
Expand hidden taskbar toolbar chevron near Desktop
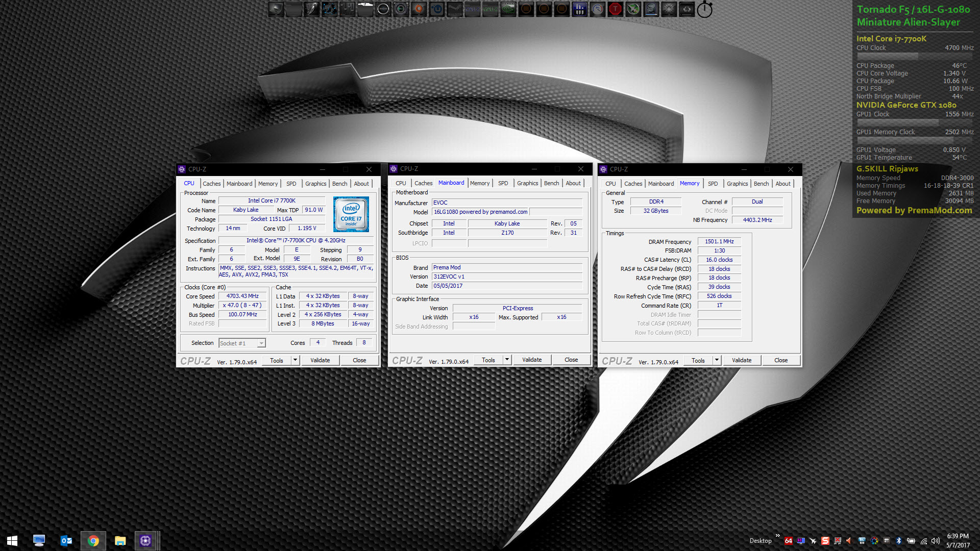coord(777,536)
